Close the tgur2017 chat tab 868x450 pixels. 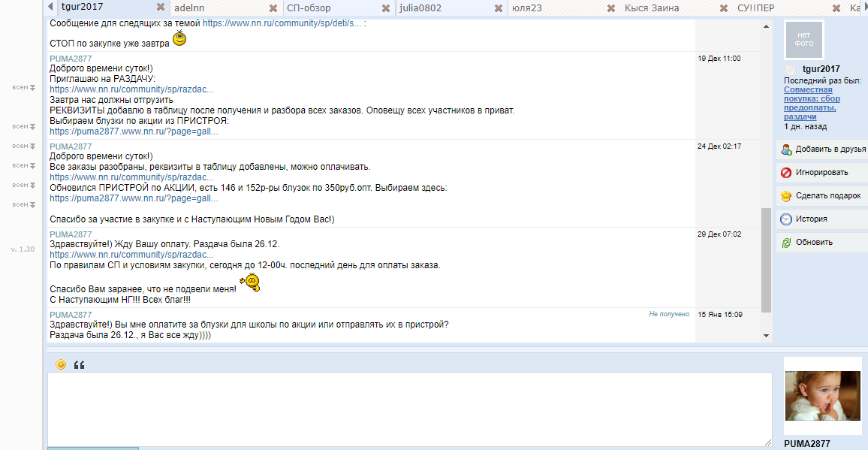pos(161,8)
